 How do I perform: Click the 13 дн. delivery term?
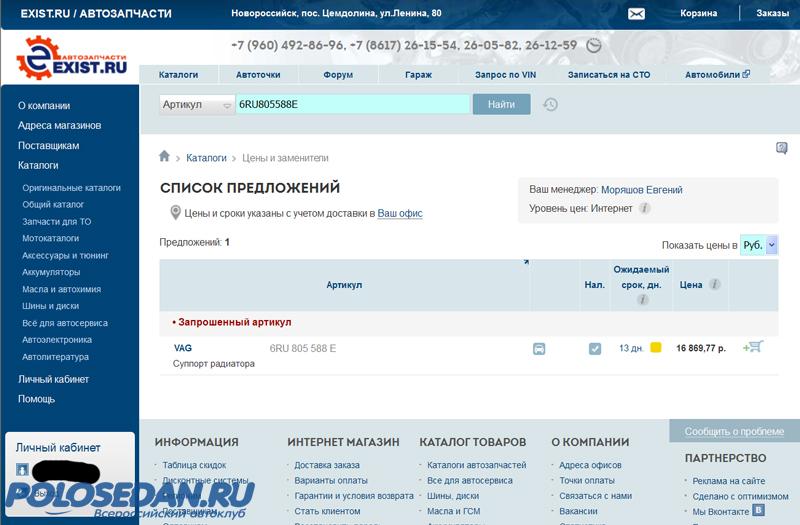point(631,348)
